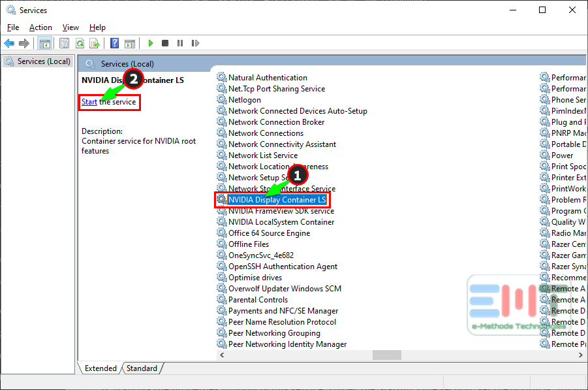Click the Export List toolbar icon
Image resolution: width=588 pixels, height=390 pixels.
click(95, 43)
